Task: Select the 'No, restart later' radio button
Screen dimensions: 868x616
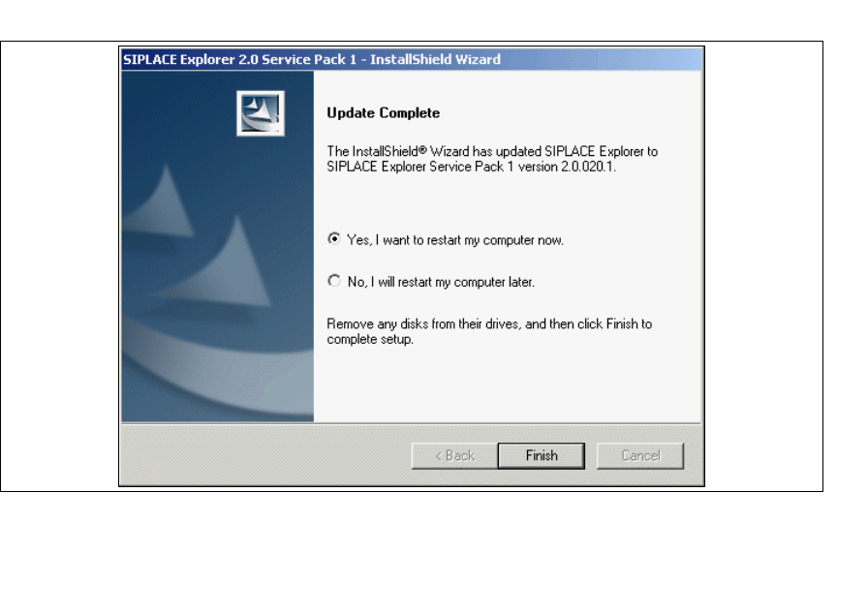Action: click(334, 281)
